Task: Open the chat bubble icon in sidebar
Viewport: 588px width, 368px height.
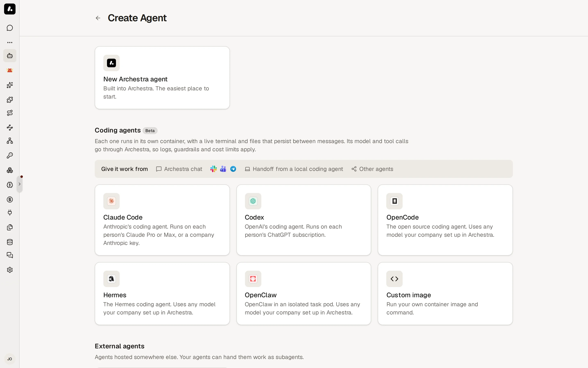Action: (10, 28)
